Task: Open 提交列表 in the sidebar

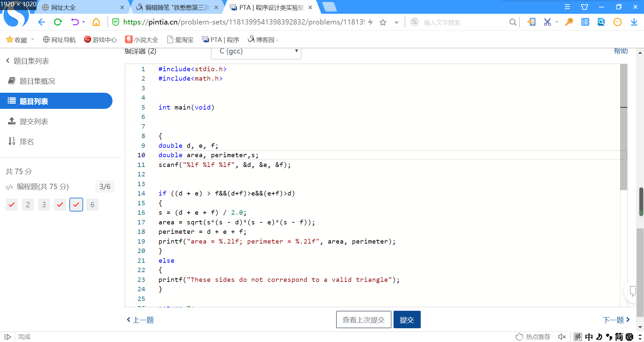Action: (28, 121)
